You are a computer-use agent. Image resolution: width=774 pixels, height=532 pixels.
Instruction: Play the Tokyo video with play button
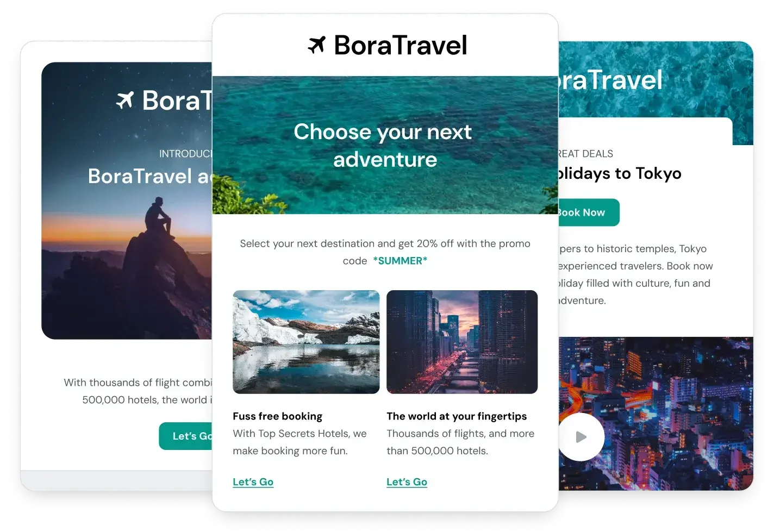coord(580,437)
